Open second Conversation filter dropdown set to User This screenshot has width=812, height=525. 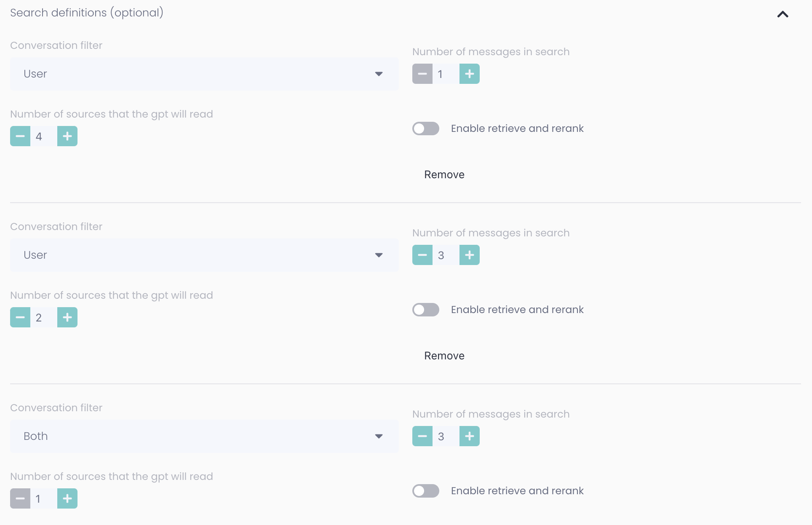pyautogui.click(x=204, y=255)
